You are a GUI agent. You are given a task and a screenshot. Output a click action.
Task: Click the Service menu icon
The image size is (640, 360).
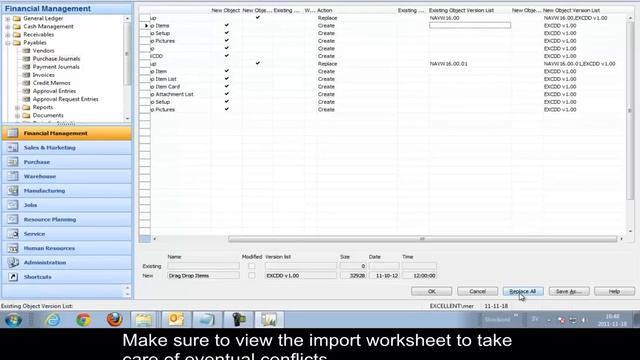coord(13,234)
